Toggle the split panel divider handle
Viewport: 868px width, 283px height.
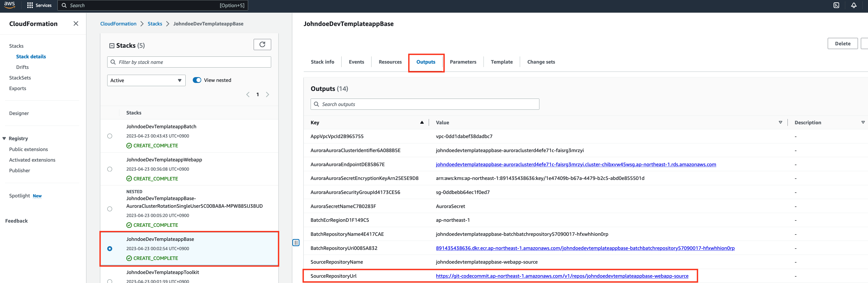[x=296, y=242]
